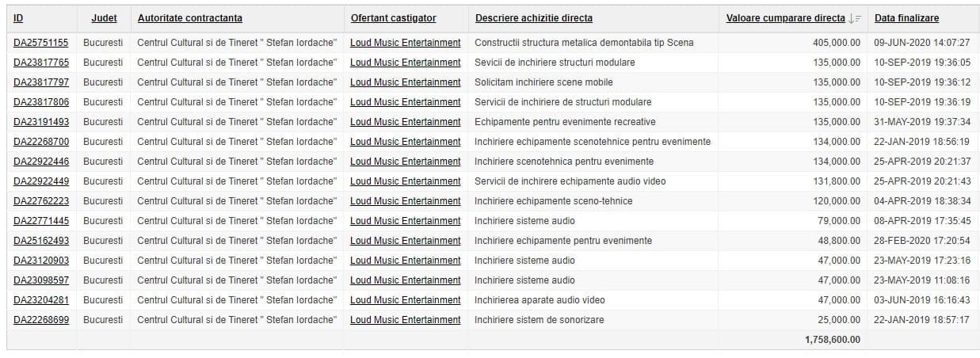Image resolution: width=980 pixels, height=358 pixels.
Task: Open record DA25751155
Action: tap(41, 43)
